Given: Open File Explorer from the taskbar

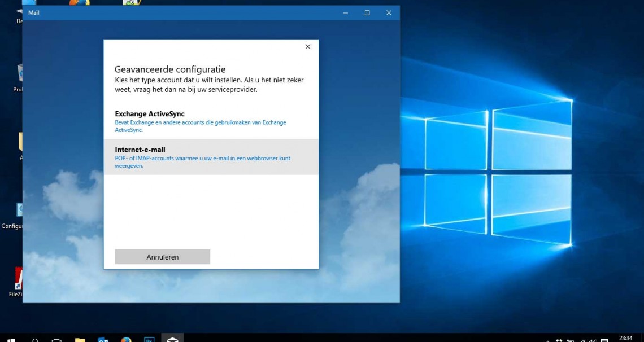Looking at the screenshot, I should click(x=80, y=340).
